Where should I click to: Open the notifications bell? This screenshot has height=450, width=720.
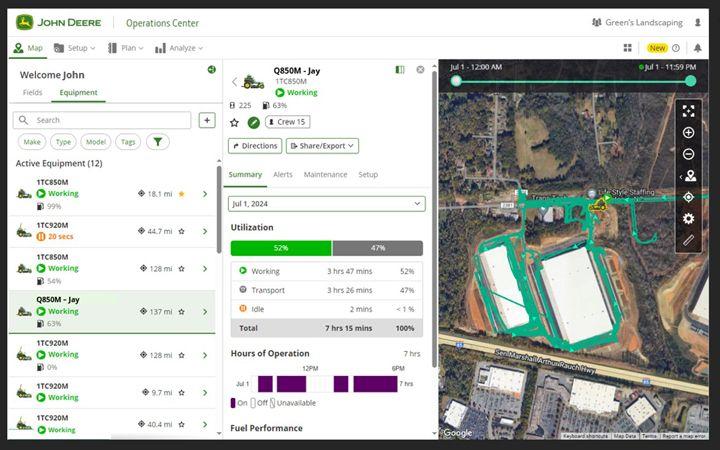[x=698, y=48]
